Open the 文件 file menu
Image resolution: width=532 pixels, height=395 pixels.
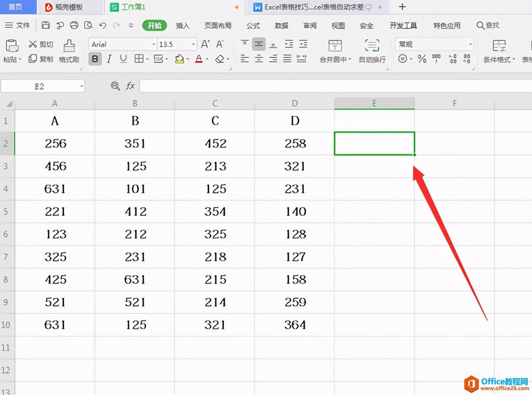18,26
